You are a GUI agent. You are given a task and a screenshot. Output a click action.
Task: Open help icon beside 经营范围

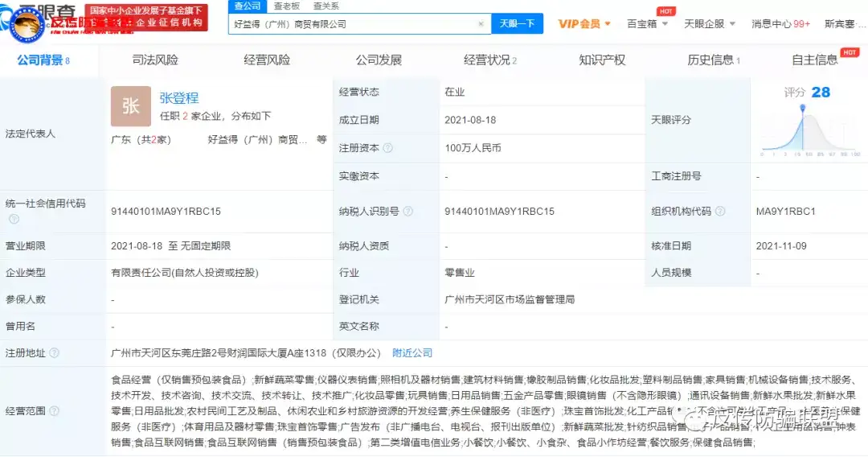(55, 411)
